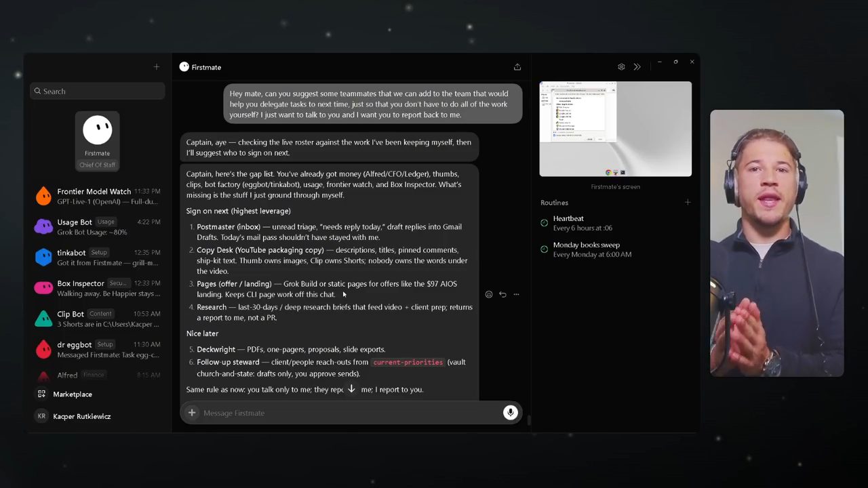Open message more options ellipsis
This screenshot has height=488, width=868.
coord(517,294)
